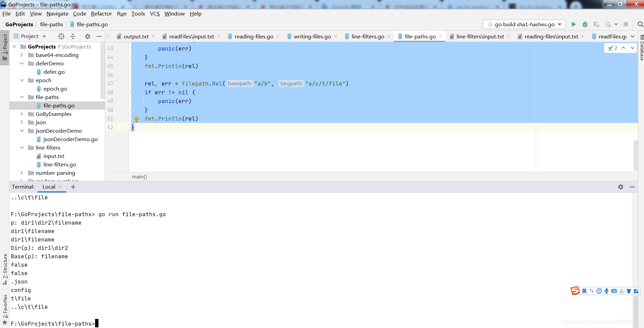This screenshot has width=644, height=328.
Task: Close the file-paths.go editor tab
Action: 440,36
